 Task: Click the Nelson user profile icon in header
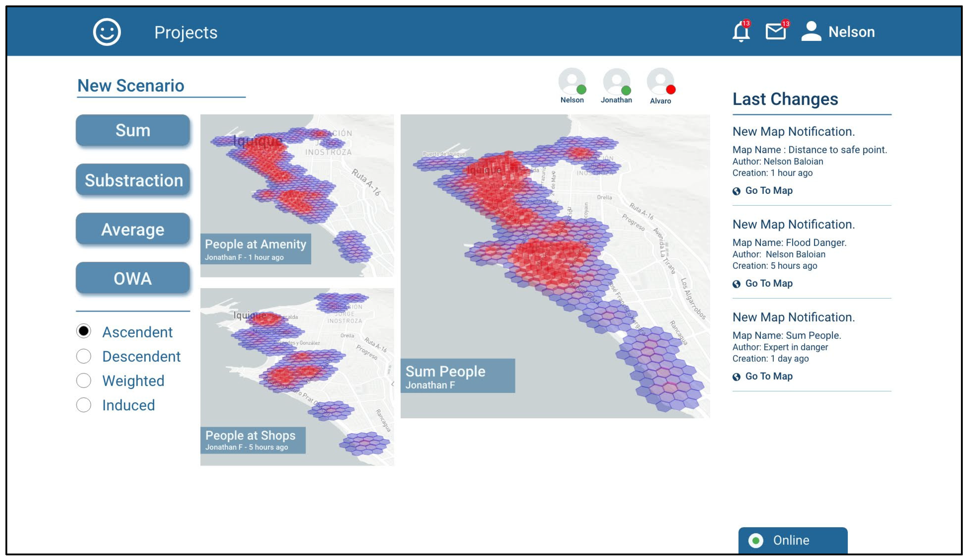[811, 32]
